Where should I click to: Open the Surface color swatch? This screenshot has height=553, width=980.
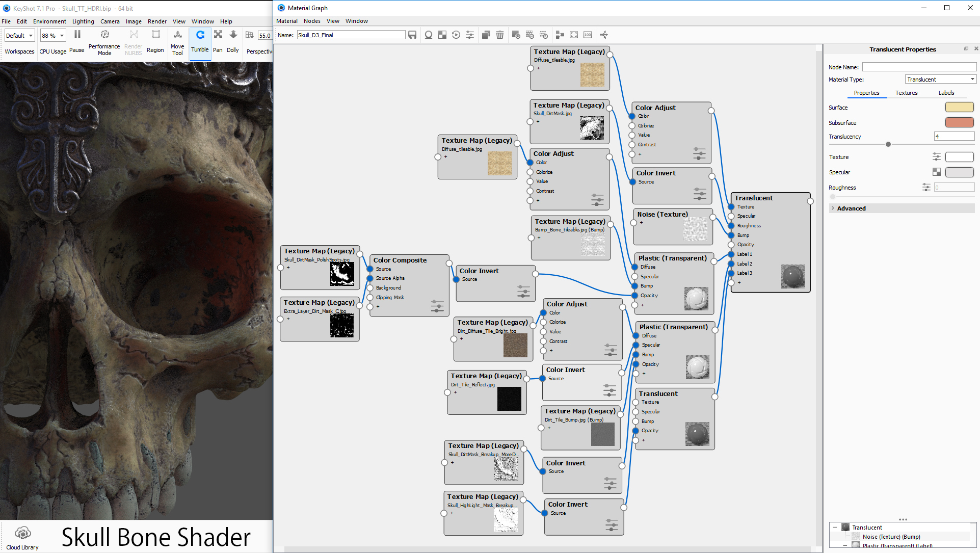tap(960, 107)
